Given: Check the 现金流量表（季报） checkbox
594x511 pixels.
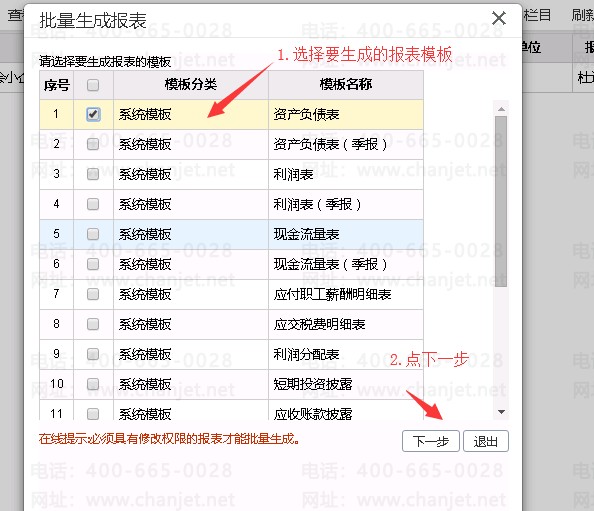Looking at the screenshot, I should point(93,264).
